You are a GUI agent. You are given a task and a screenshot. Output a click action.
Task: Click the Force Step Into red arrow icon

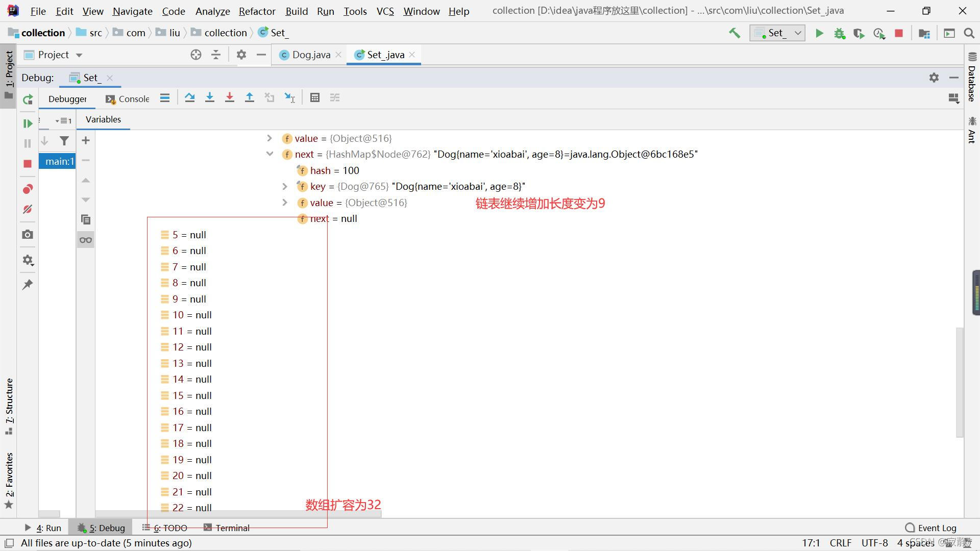(229, 97)
